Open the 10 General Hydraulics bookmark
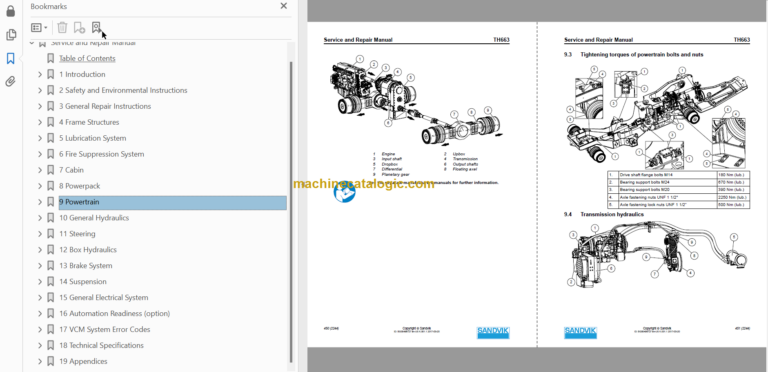The image size is (768, 372). (94, 218)
